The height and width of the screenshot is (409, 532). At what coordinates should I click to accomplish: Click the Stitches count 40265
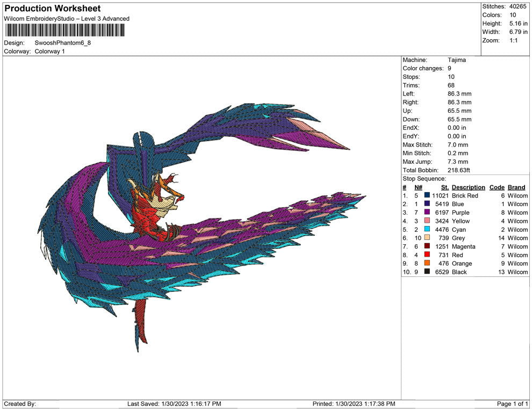pyautogui.click(x=518, y=6)
